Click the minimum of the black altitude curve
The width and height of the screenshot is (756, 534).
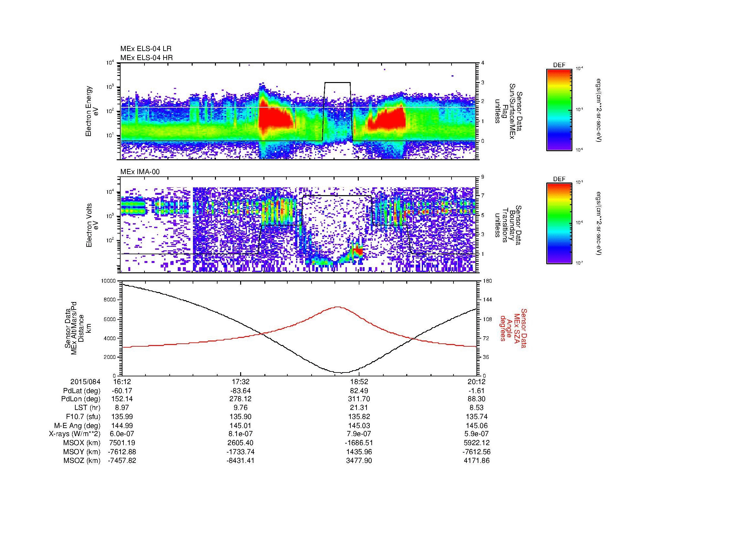(x=341, y=372)
